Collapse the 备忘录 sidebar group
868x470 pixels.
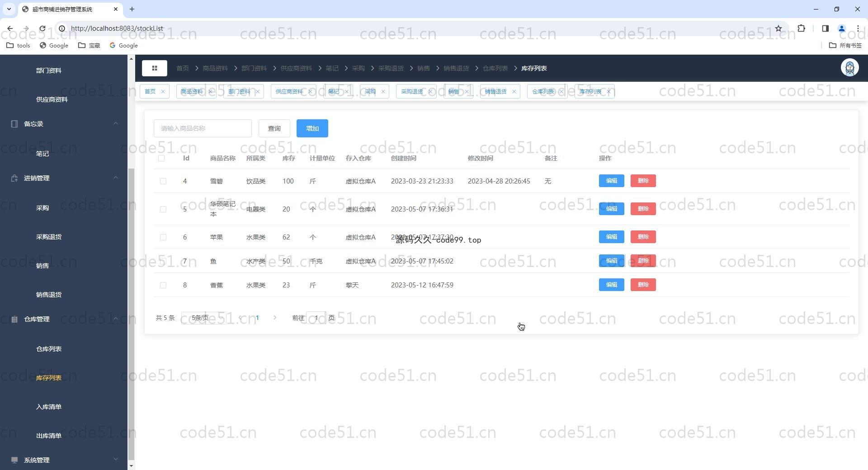(64, 124)
